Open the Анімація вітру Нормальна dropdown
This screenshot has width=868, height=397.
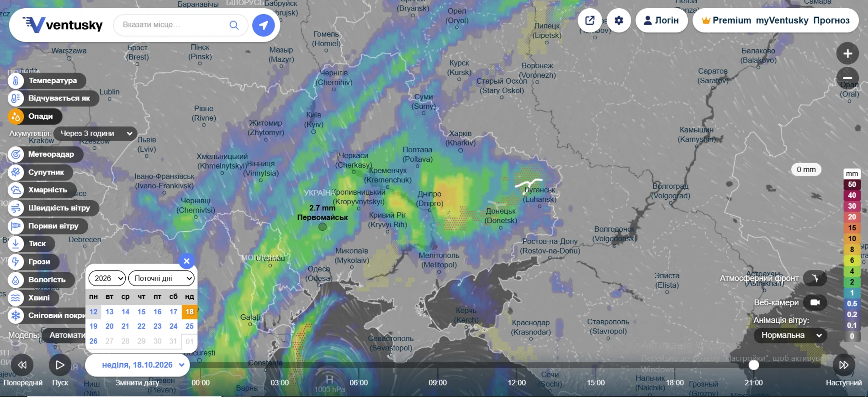coord(790,335)
